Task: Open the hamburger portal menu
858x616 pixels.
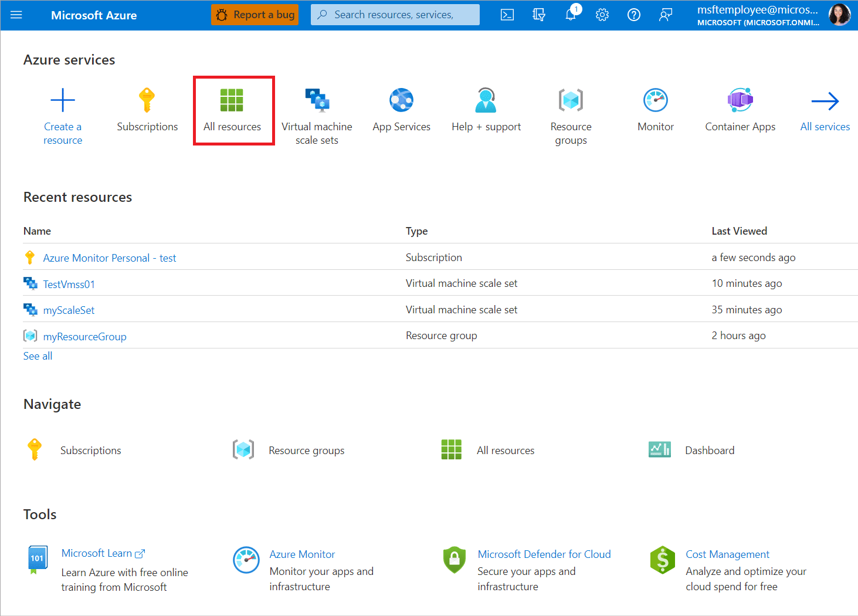Action: [16, 15]
